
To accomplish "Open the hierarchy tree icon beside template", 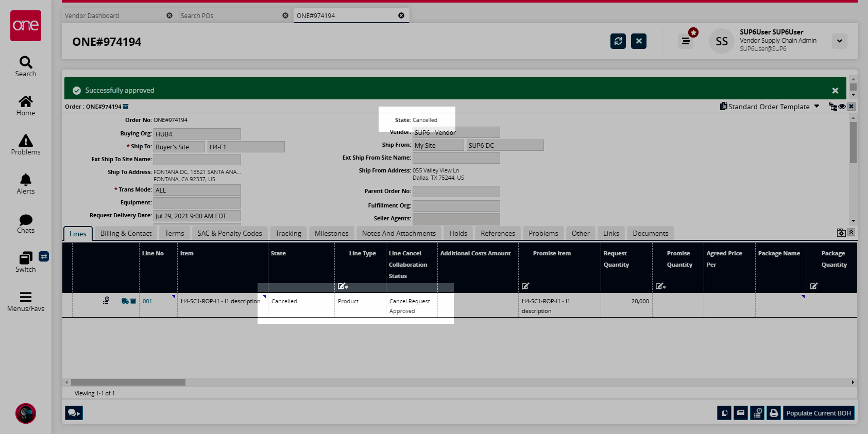I will [x=832, y=107].
